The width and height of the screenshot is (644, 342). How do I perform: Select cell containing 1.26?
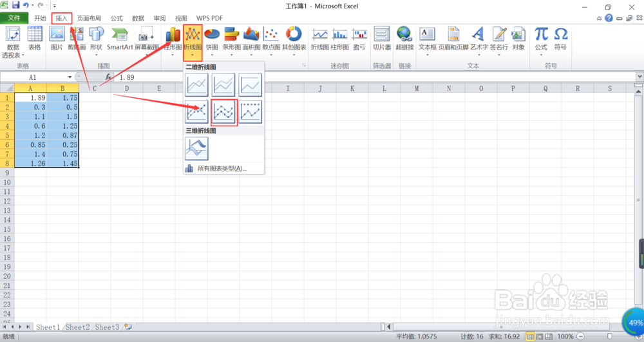tap(30, 164)
